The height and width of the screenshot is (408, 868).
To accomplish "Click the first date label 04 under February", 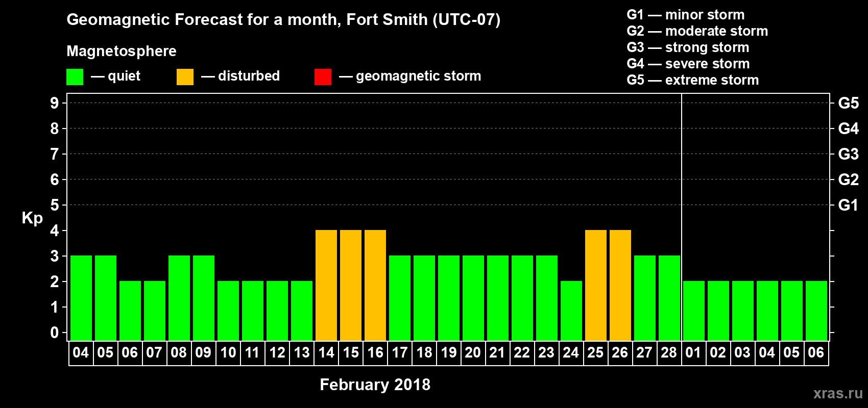I will point(81,352).
